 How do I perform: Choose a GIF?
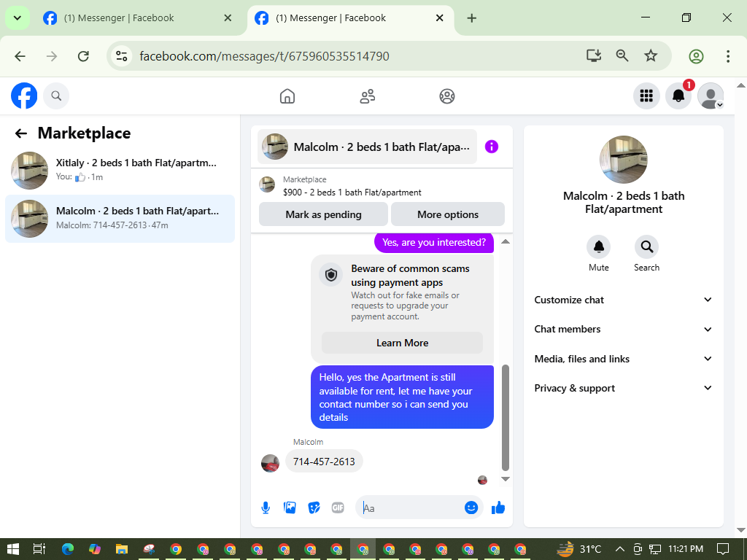click(338, 508)
